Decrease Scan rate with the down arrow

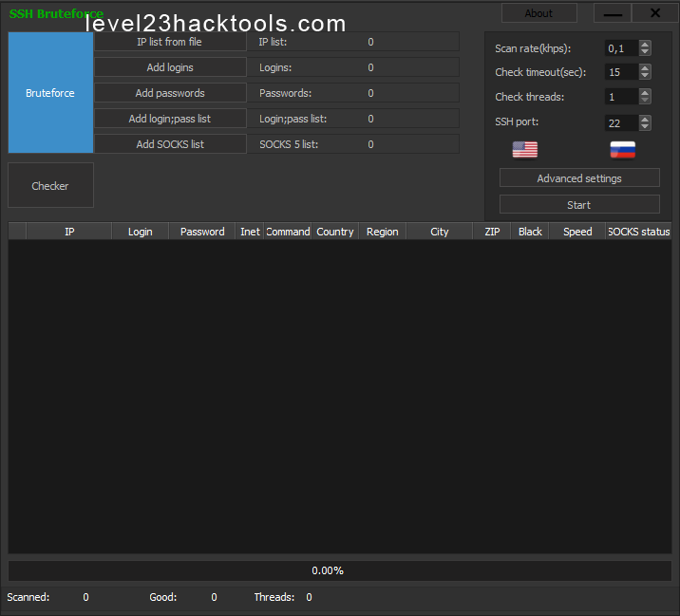tap(645, 51)
